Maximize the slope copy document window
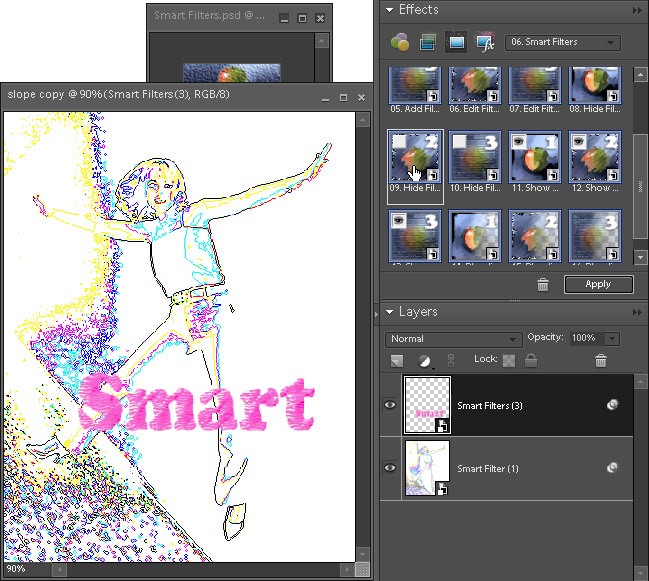The image size is (649, 581). (343, 98)
